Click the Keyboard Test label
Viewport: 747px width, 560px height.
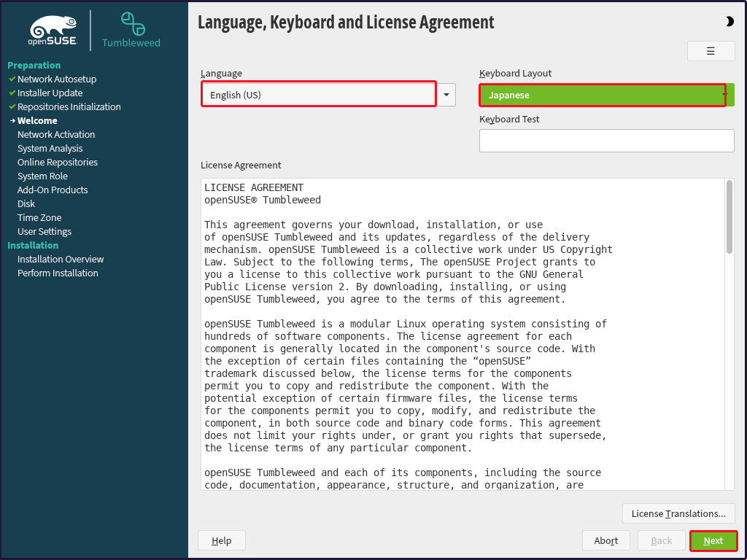(x=509, y=119)
